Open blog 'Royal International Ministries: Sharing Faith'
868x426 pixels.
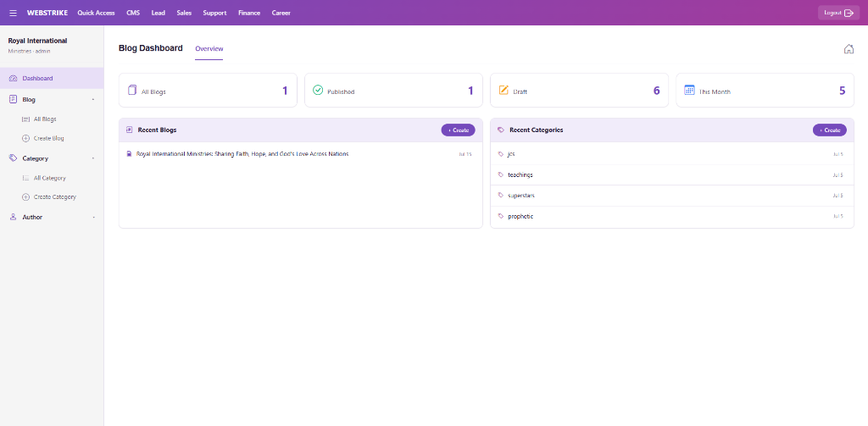tap(242, 154)
